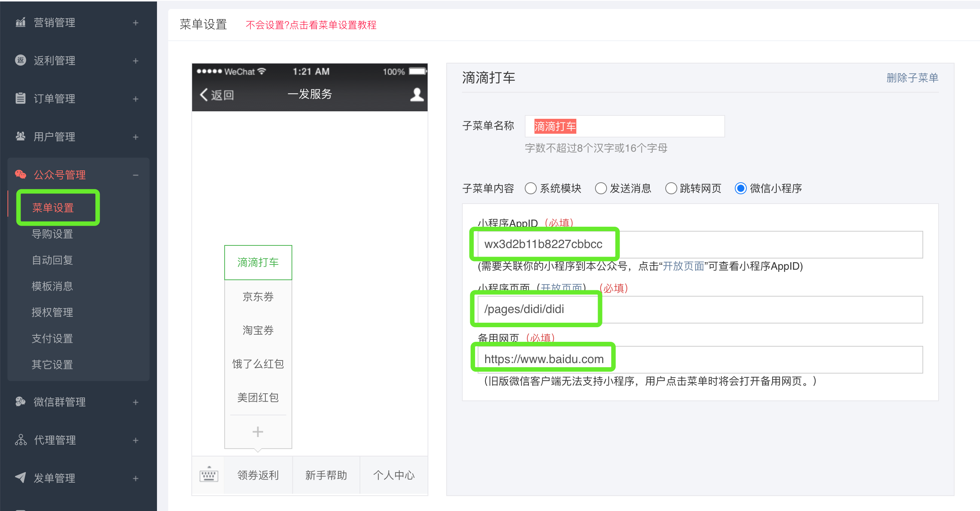The width and height of the screenshot is (980, 511).
Task: Select the 系统模块 radio option
Action: (x=530, y=188)
